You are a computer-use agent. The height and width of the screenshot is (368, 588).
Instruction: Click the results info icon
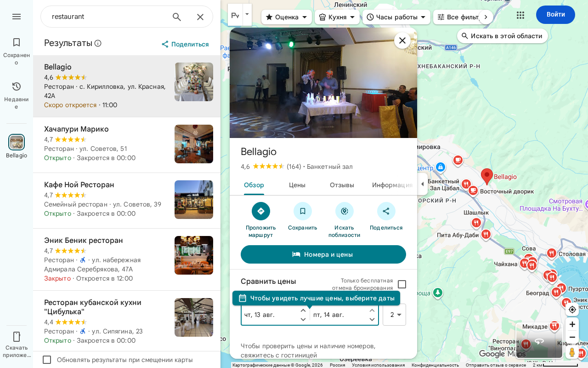point(98,43)
